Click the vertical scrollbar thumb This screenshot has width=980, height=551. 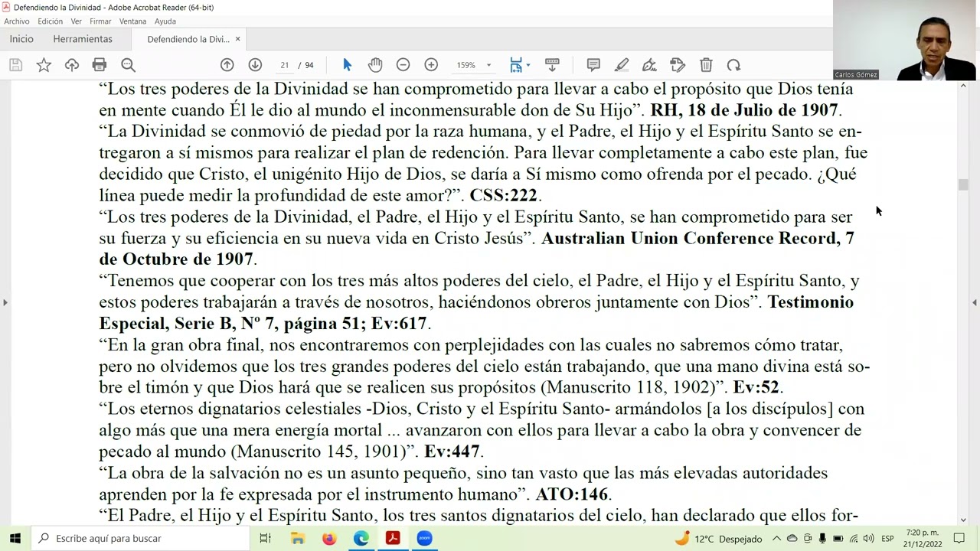point(963,184)
